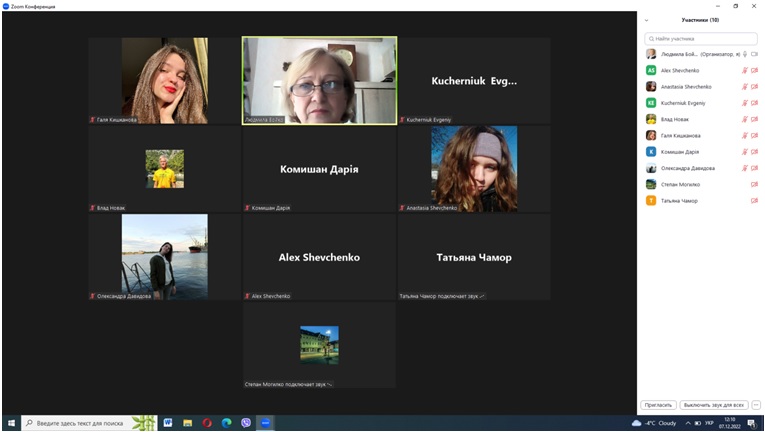Click the organizer Людмила's camera icon
This screenshot has width=765, height=432.
point(754,54)
